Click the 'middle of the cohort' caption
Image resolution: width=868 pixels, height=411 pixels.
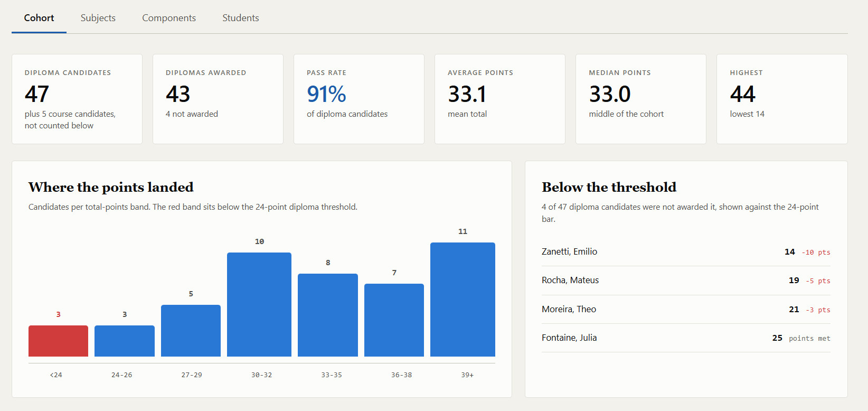[626, 114]
